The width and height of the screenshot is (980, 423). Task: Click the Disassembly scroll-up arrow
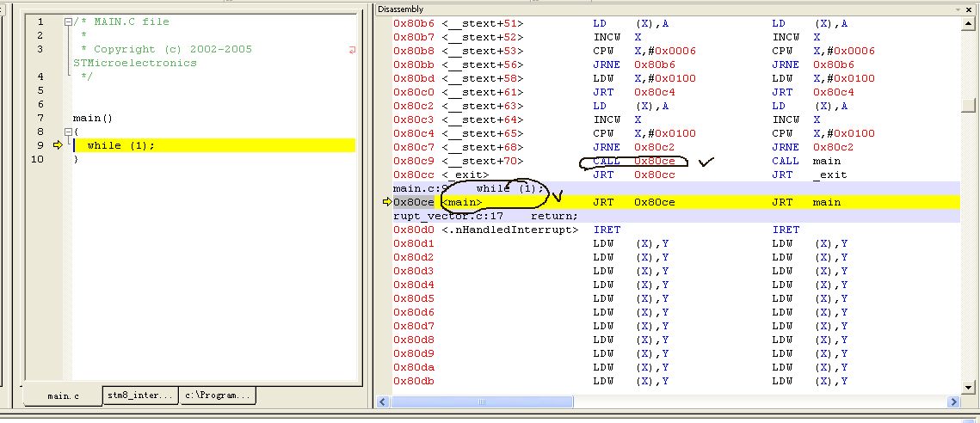968,23
